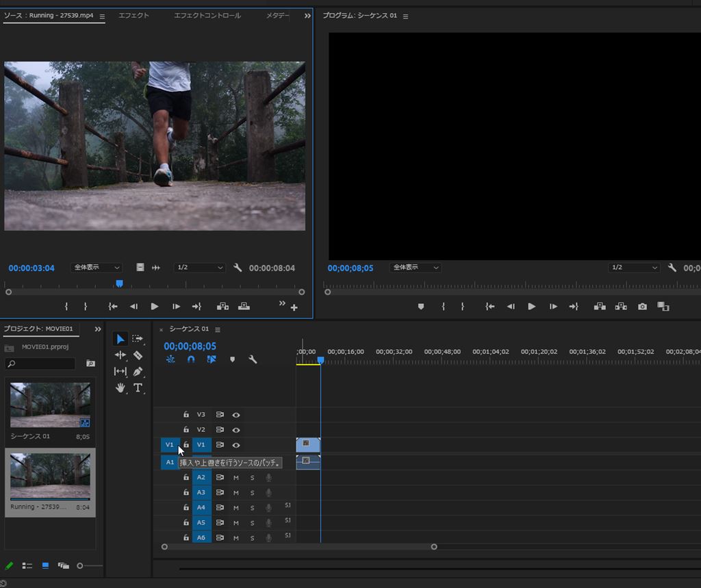Select the Type tool
The width and height of the screenshot is (701, 588).
[x=138, y=388]
